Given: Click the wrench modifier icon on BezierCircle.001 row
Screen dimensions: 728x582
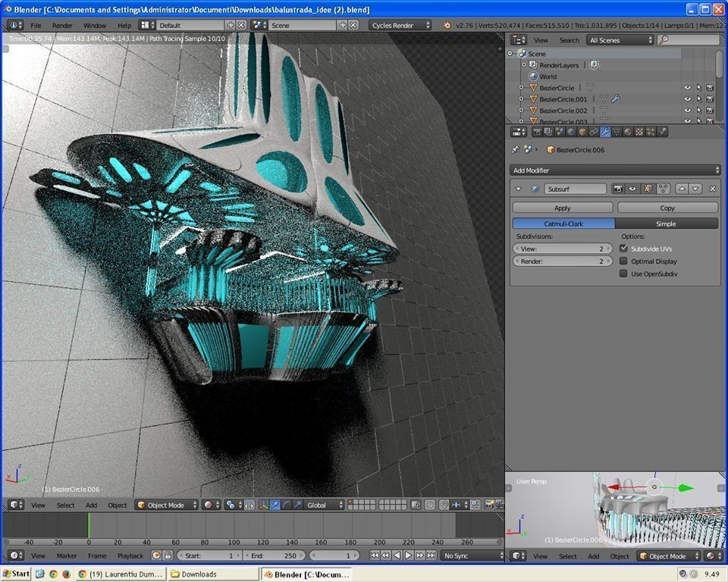Looking at the screenshot, I should tap(616, 99).
